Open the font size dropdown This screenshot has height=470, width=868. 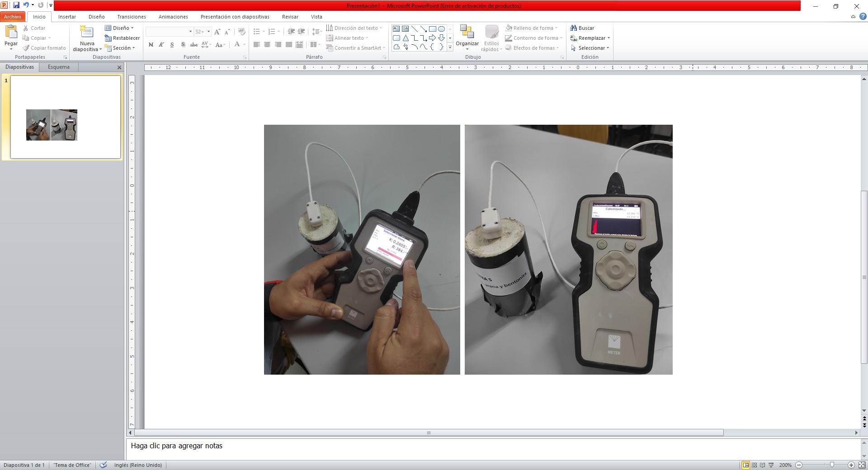[x=208, y=32]
